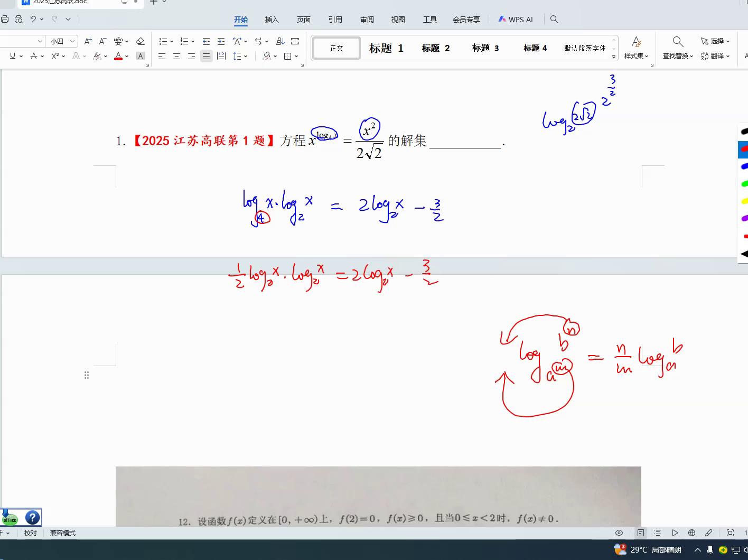Click the clear formatting eraser icon

coord(140,41)
